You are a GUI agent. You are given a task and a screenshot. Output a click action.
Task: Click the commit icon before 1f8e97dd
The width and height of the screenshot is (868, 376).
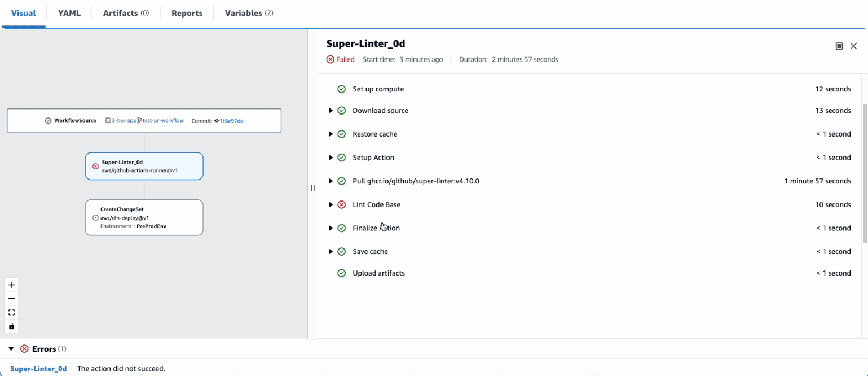(217, 121)
